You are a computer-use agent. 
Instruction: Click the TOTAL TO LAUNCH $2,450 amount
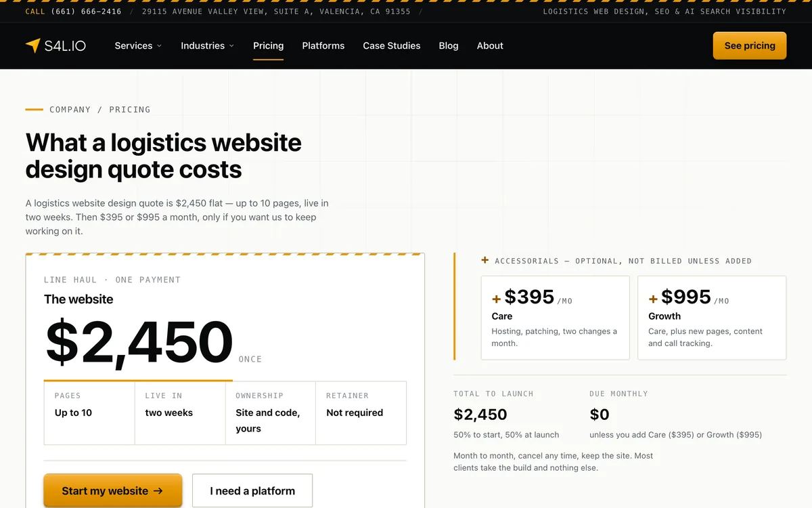(480, 415)
